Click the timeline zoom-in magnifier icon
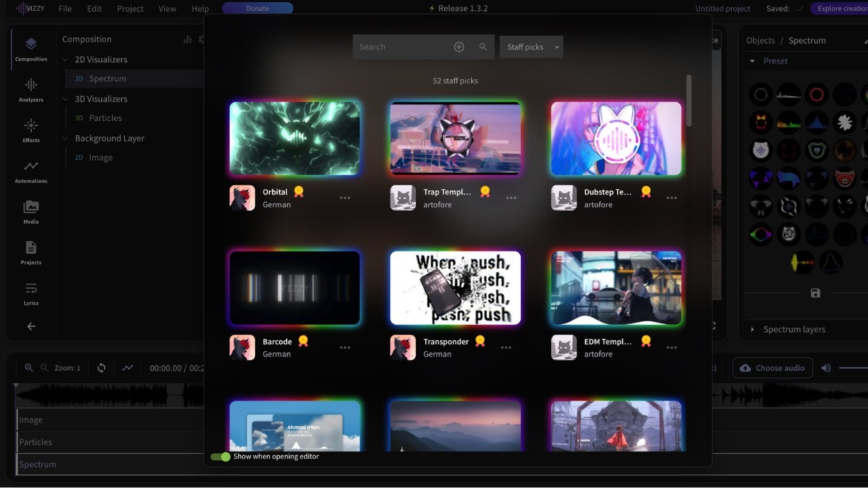Image resolution: width=868 pixels, height=488 pixels. tap(28, 367)
